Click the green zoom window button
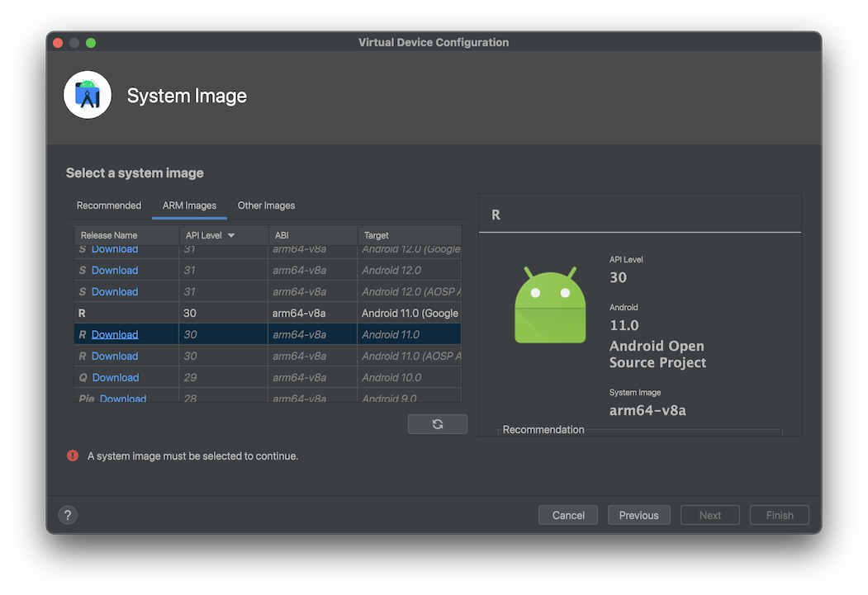The height and width of the screenshot is (595, 868). (91, 43)
